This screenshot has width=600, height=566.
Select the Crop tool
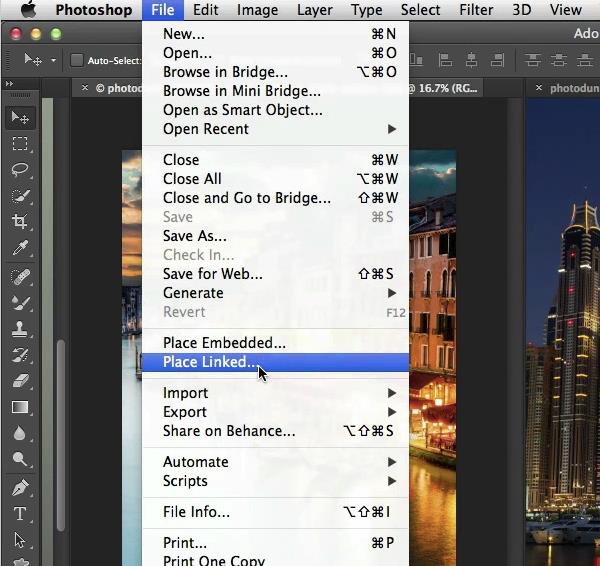(x=19, y=222)
